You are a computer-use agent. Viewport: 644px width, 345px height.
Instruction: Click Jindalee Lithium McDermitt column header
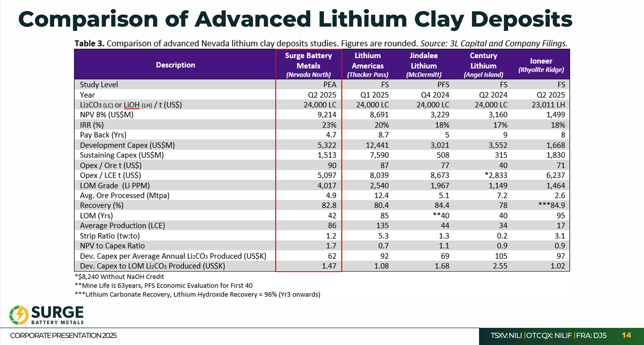click(x=424, y=65)
